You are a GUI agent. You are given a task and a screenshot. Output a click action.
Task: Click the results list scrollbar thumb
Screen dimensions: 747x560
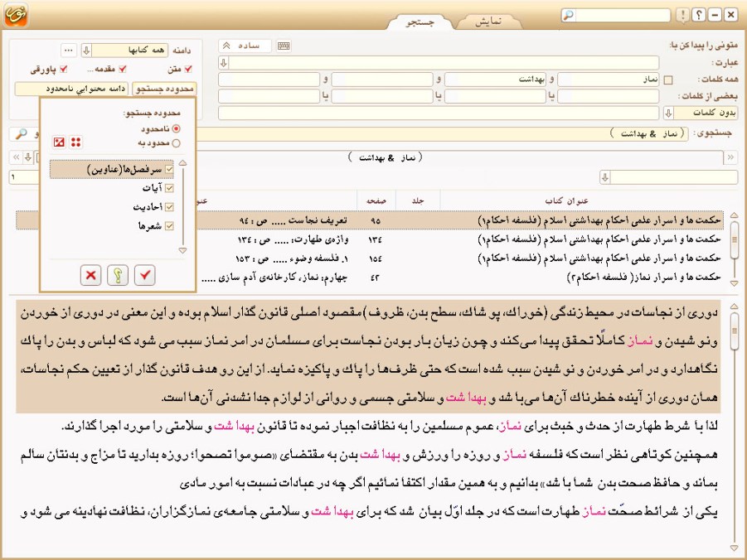[x=734, y=239]
